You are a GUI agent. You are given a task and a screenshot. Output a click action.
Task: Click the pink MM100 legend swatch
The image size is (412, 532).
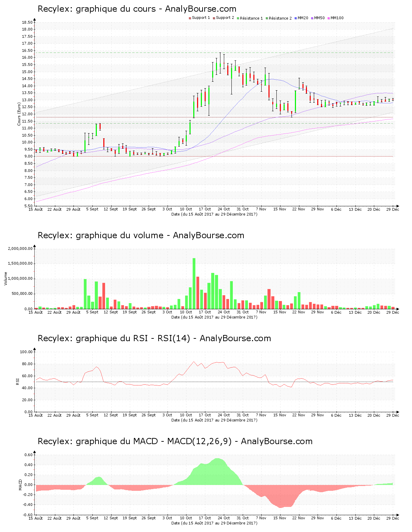pos(329,18)
